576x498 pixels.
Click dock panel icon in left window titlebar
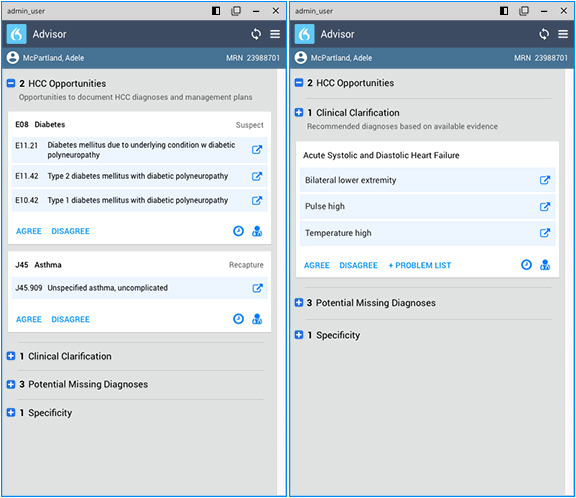(216, 11)
